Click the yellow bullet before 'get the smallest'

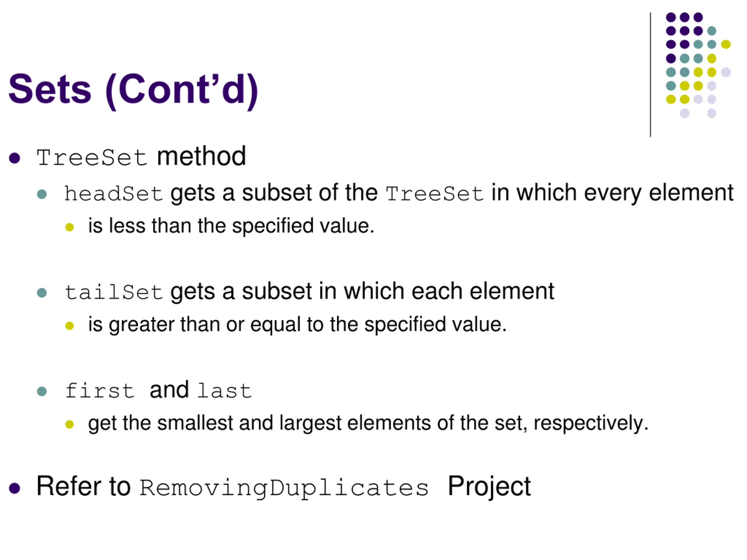tap(69, 424)
